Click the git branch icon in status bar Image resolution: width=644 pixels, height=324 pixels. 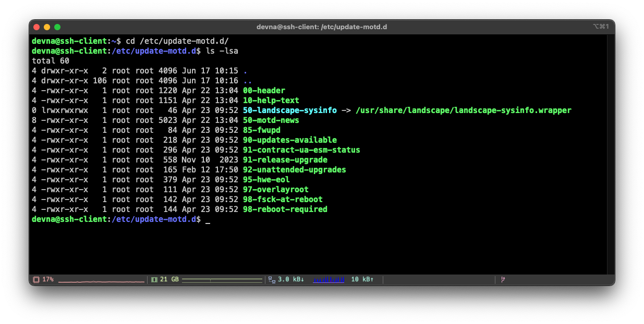[503, 280]
